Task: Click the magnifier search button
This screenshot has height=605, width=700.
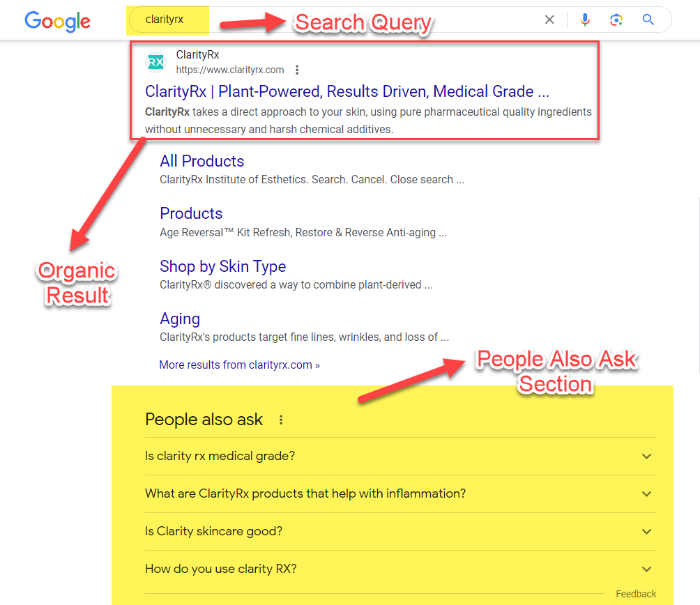Action: point(648,20)
